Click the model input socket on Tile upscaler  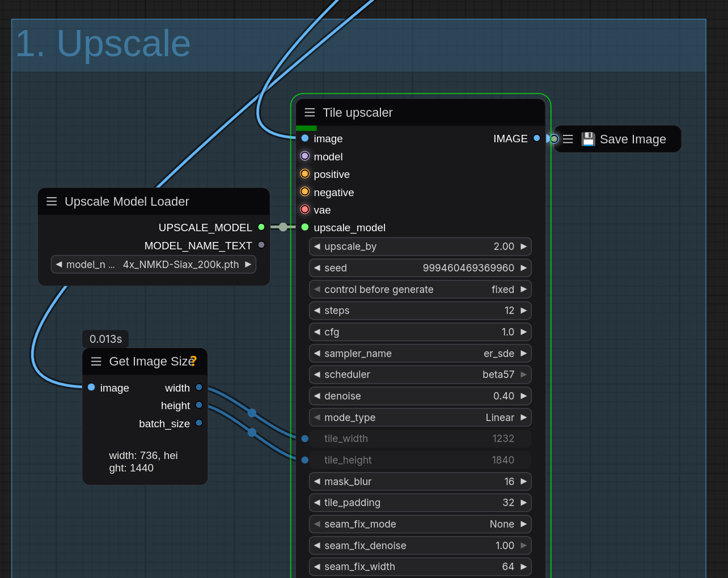tap(305, 156)
